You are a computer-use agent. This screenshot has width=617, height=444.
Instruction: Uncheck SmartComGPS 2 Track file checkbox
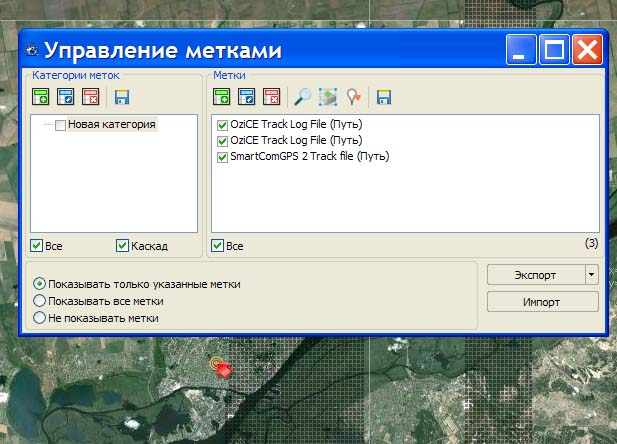(x=222, y=156)
